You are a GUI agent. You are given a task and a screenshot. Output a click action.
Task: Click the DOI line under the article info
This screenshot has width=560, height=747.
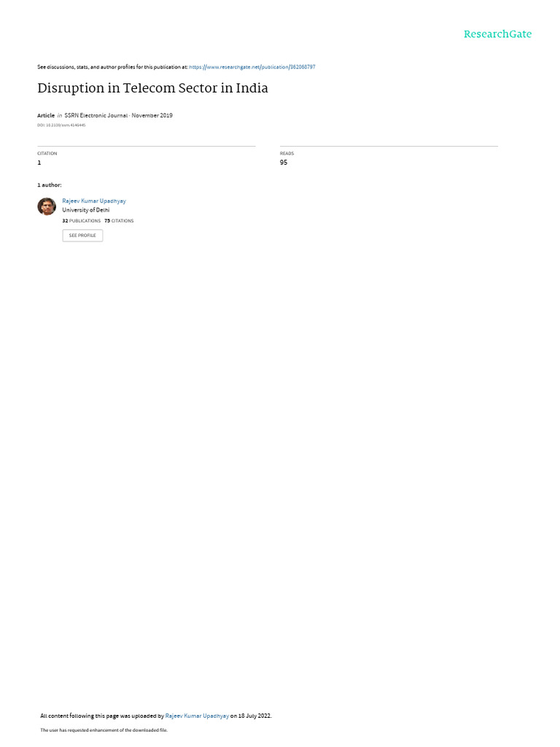click(x=61, y=125)
